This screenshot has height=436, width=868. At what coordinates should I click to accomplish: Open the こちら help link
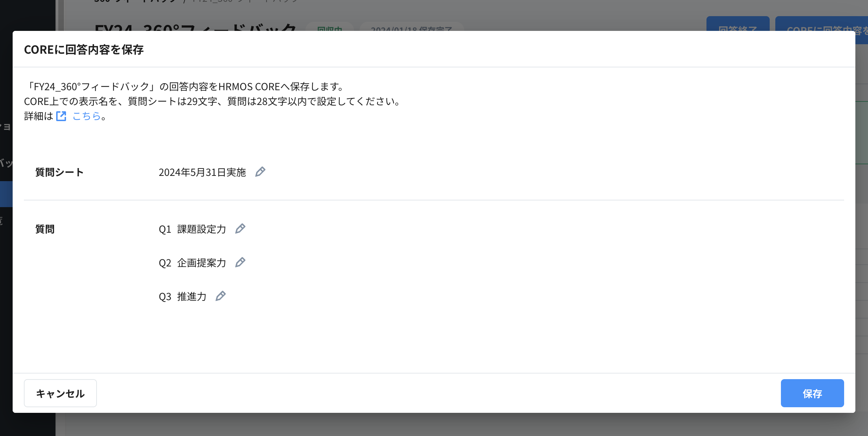click(x=86, y=116)
